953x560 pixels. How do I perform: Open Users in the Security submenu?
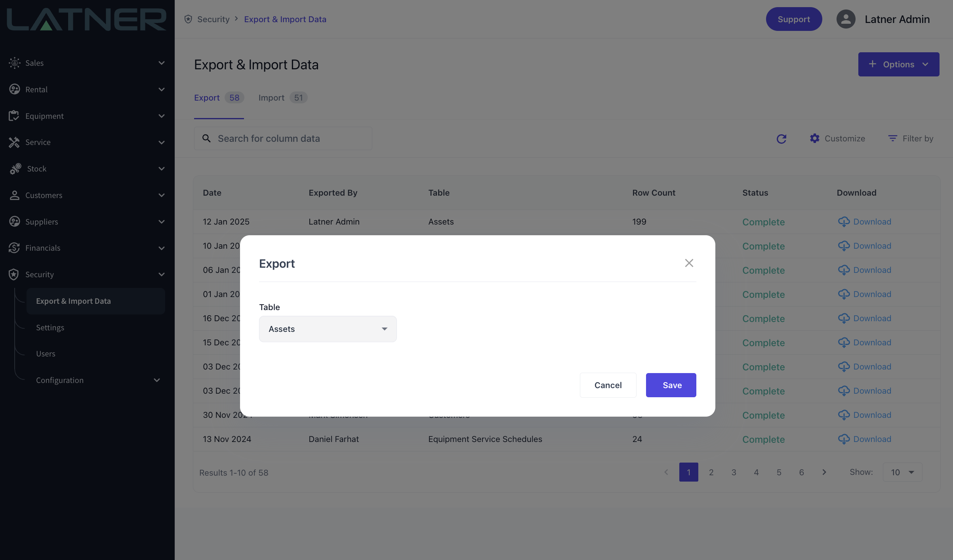point(46,354)
